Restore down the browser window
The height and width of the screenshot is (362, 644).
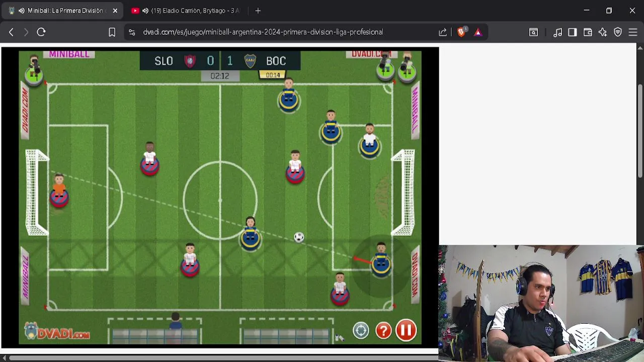point(609,11)
